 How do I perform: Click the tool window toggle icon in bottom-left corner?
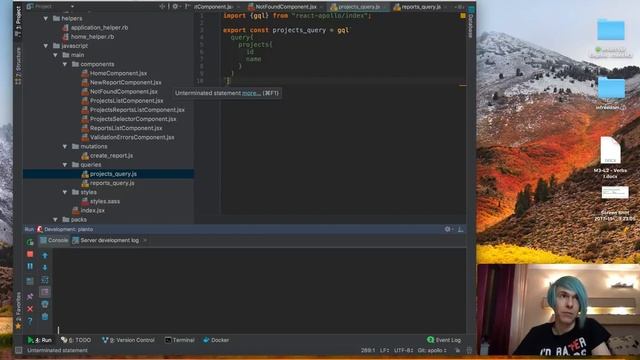coord(18,350)
